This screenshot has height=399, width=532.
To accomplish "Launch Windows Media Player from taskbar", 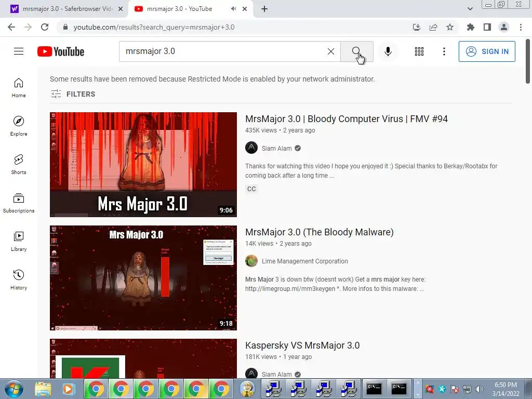I will 69,389.
